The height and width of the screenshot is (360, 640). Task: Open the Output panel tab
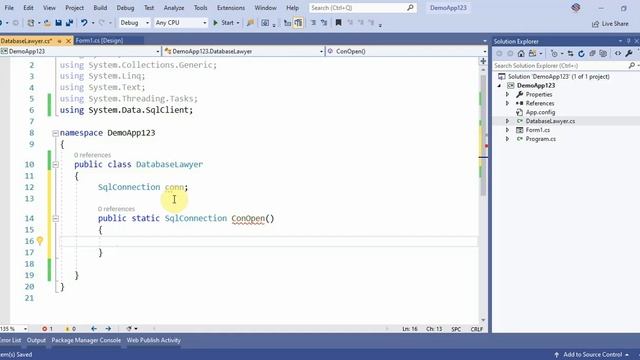click(36, 340)
